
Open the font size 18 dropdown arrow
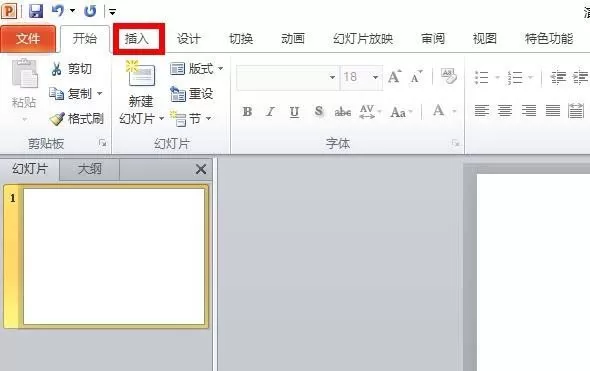pos(376,78)
